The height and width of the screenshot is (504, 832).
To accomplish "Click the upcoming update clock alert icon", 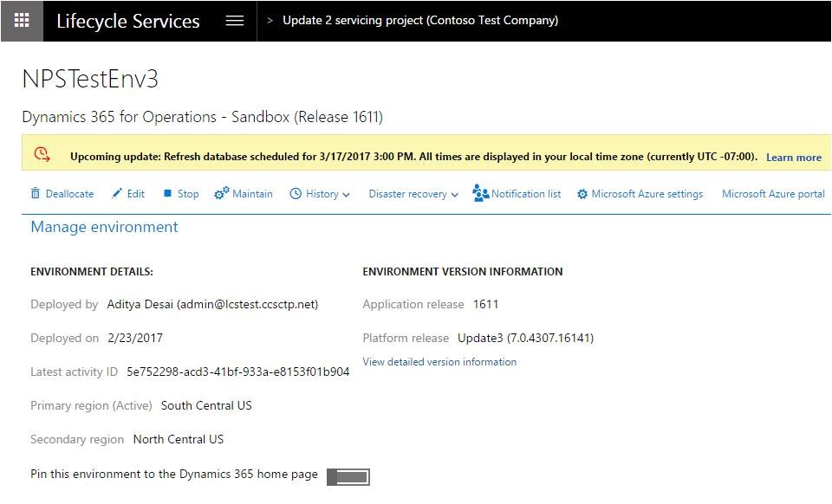I will pos(42,155).
